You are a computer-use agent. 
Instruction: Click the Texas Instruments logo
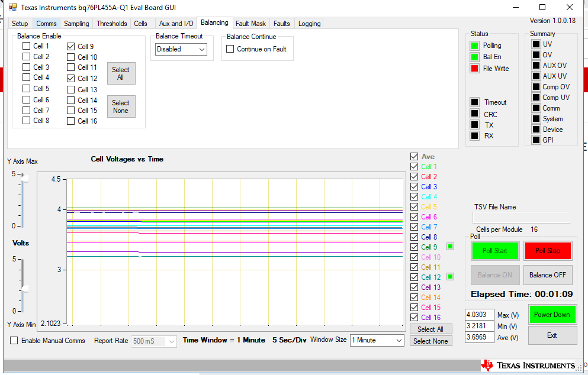(529, 366)
